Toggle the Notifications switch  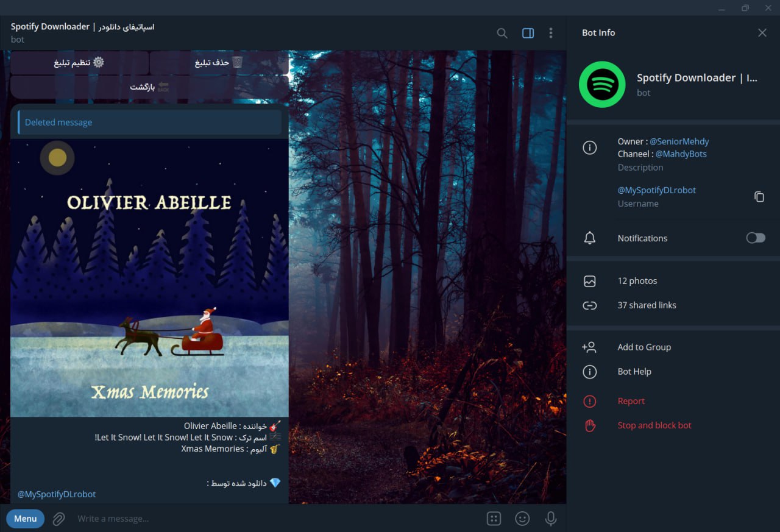click(756, 238)
